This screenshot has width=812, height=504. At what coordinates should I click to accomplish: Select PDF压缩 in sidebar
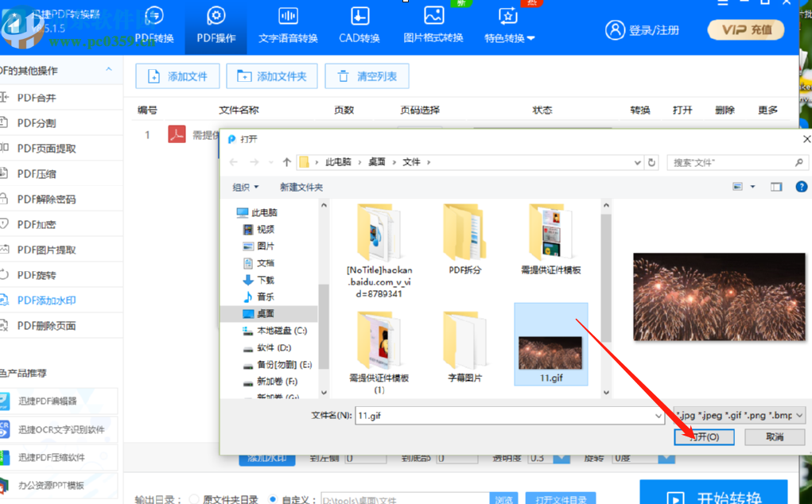61,173
